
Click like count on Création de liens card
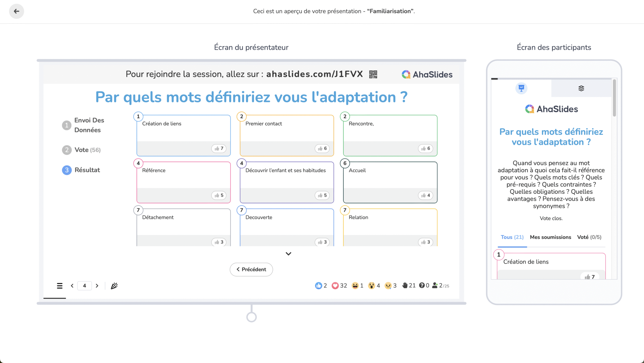pos(219,148)
